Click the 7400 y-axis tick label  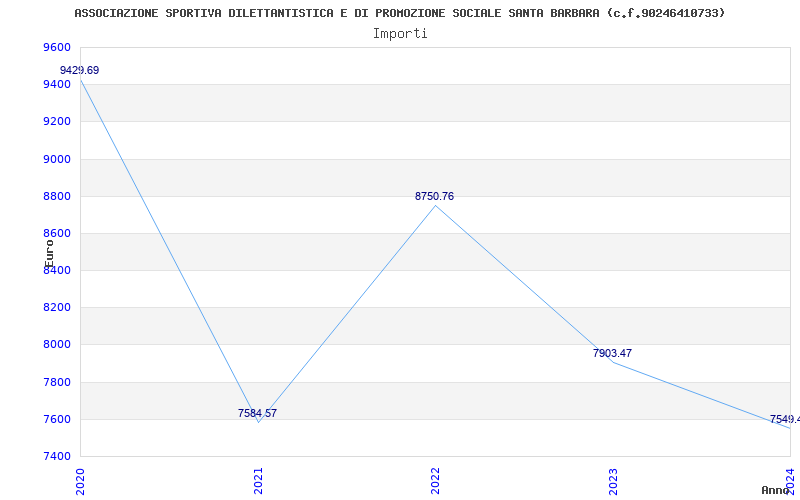[58, 456]
